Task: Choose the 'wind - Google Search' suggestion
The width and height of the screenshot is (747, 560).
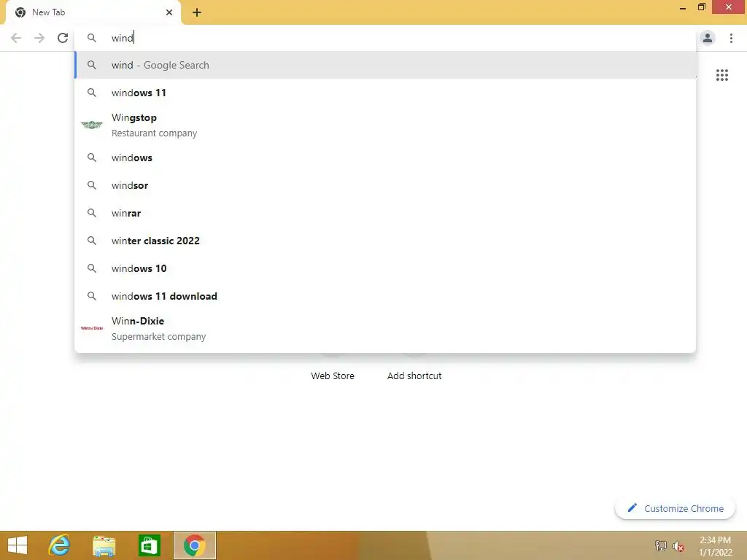Action: pyautogui.click(x=385, y=65)
